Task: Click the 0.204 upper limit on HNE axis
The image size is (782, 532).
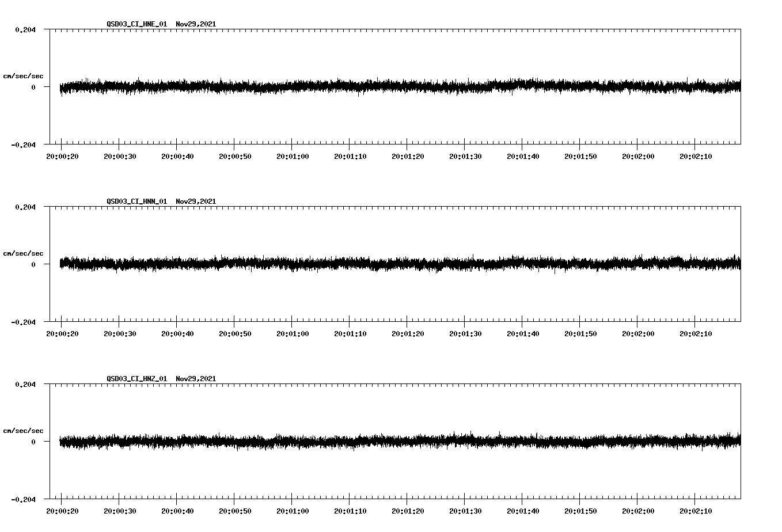Action: click(x=25, y=30)
